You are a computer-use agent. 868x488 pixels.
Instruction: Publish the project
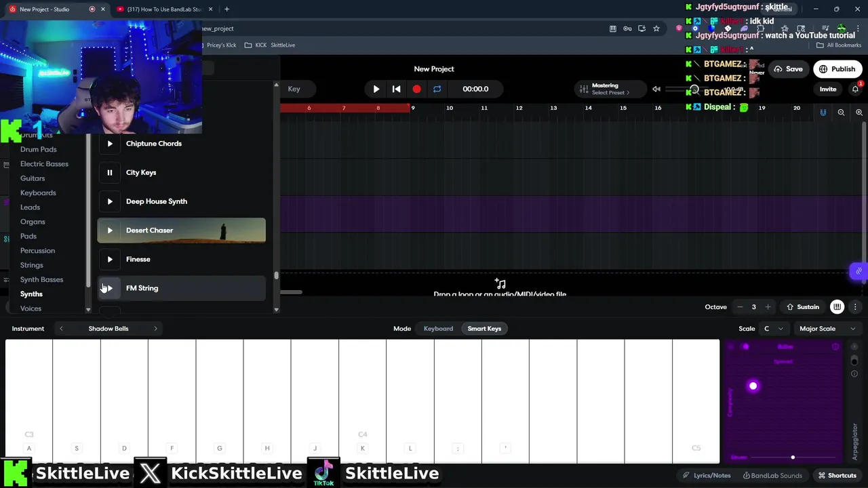coord(837,69)
